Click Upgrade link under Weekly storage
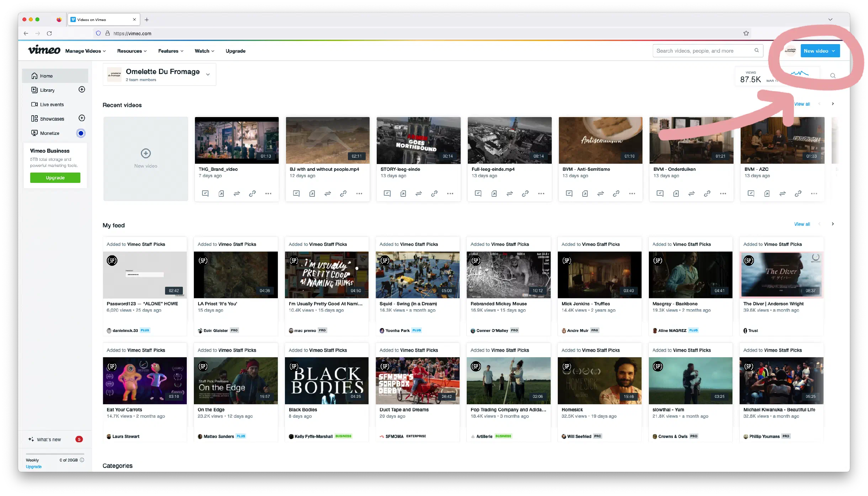868x496 pixels. coord(33,467)
